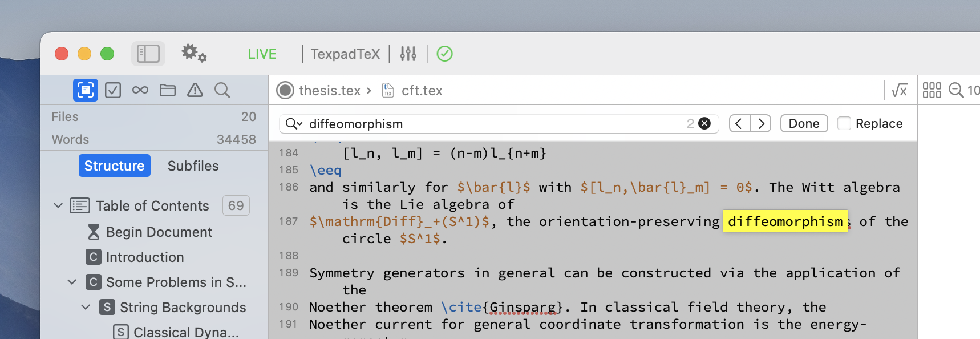Image resolution: width=980 pixels, height=339 pixels.
Task: Click the Words count 34458
Action: [x=236, y=139]
